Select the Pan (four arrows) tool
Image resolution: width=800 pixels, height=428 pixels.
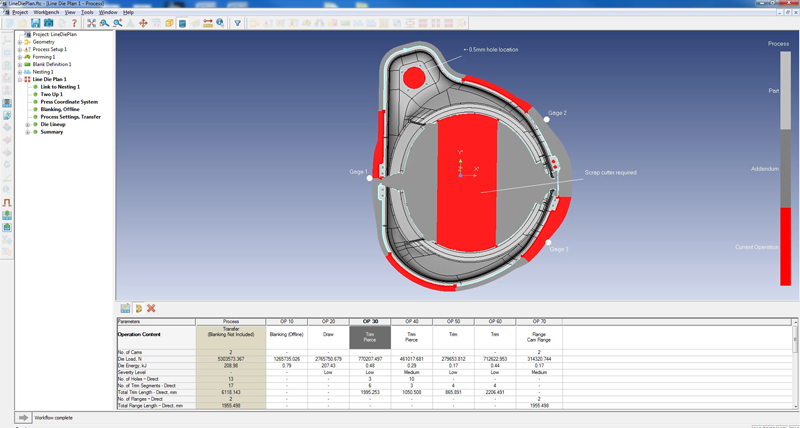[143, 22]
